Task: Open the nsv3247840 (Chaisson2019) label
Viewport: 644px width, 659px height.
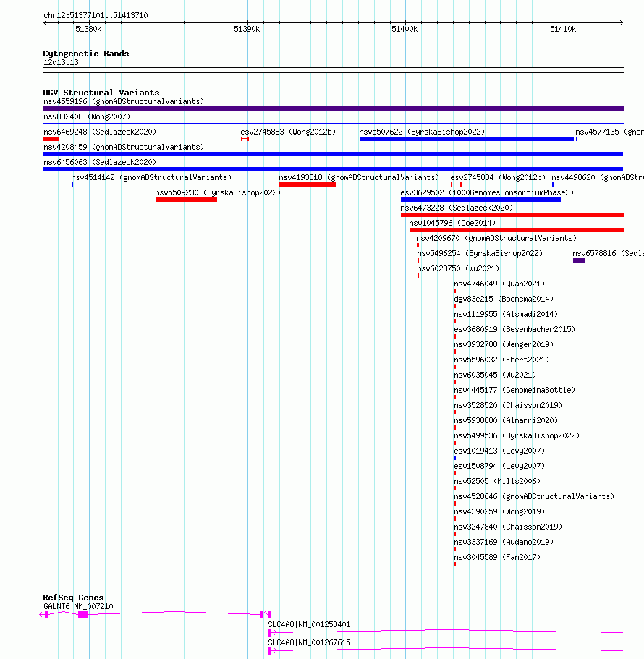Action: click(x=508, y=527)
